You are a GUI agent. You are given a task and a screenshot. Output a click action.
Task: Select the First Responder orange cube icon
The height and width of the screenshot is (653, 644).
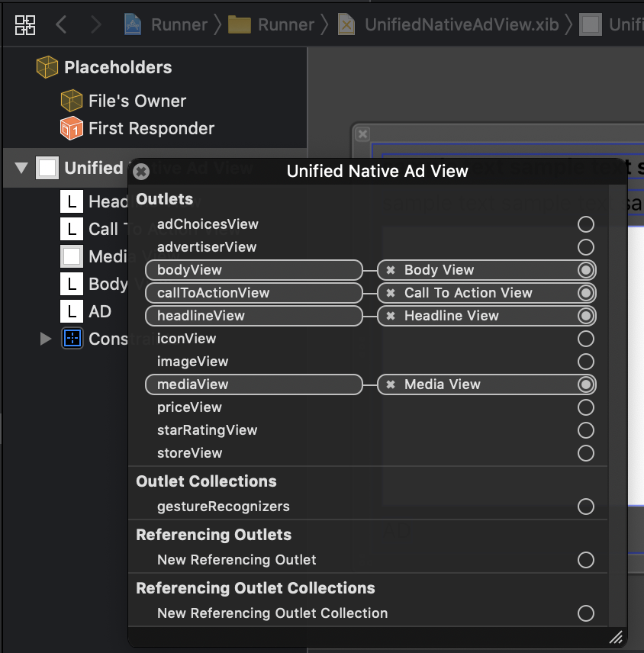point(72,128)
